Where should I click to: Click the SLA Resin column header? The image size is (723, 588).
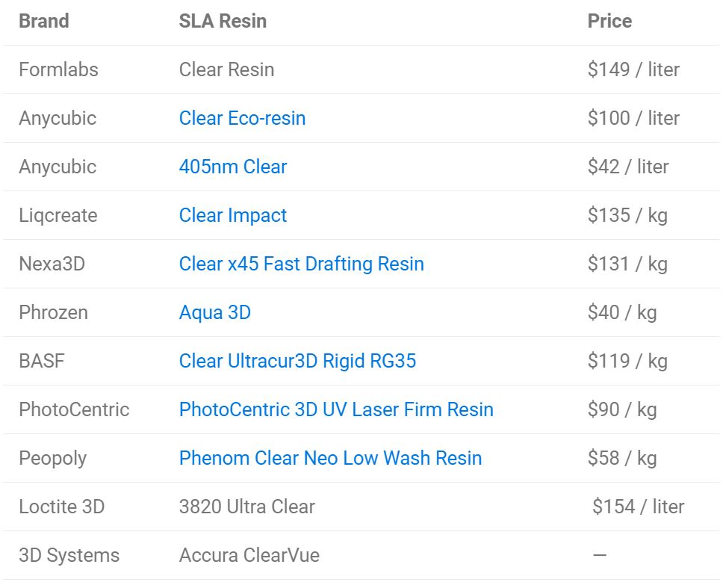[x=223, y=21]
